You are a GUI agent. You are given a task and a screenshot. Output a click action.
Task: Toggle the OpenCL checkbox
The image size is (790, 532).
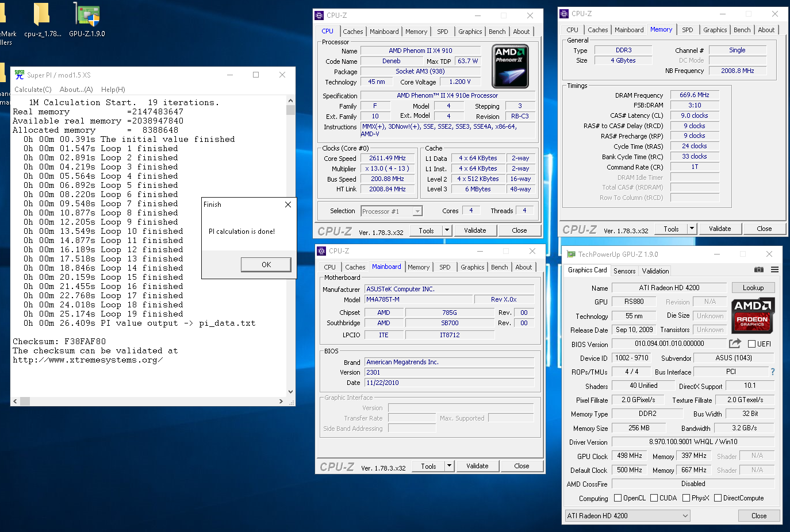pos(618,498)
